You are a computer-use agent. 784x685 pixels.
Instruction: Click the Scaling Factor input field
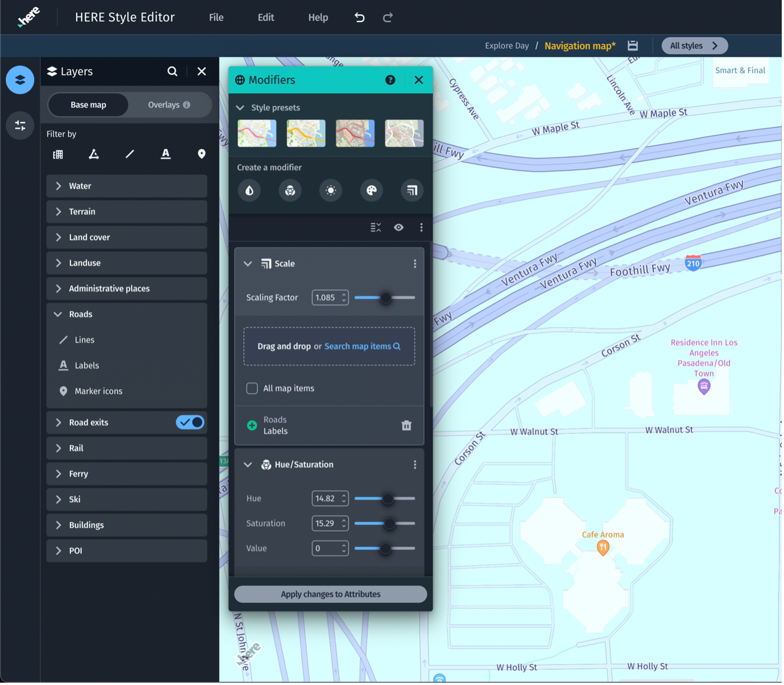330,298
